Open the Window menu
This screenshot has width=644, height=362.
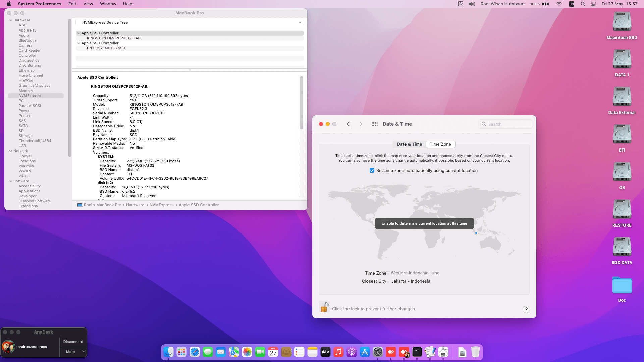tap(108, 4)
